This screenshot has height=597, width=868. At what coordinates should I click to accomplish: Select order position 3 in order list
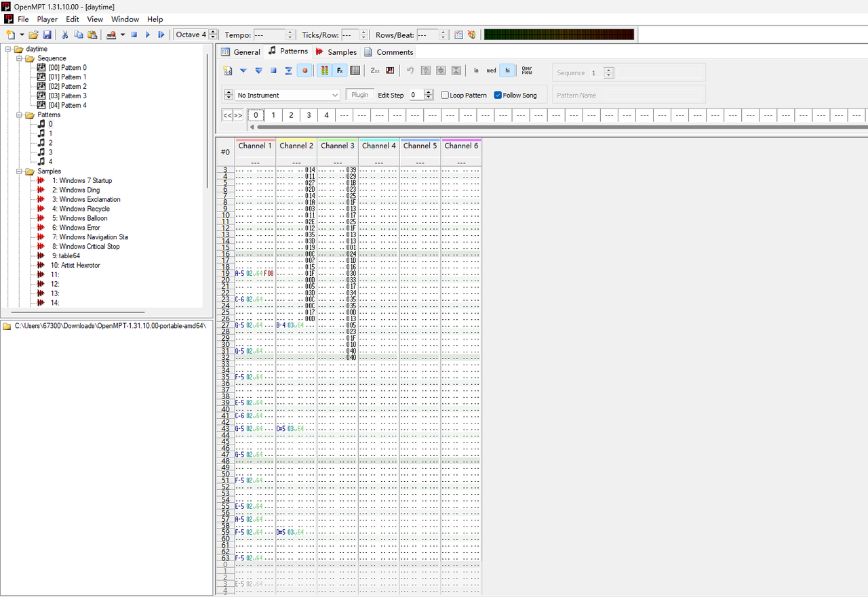(x=309, y=115)
